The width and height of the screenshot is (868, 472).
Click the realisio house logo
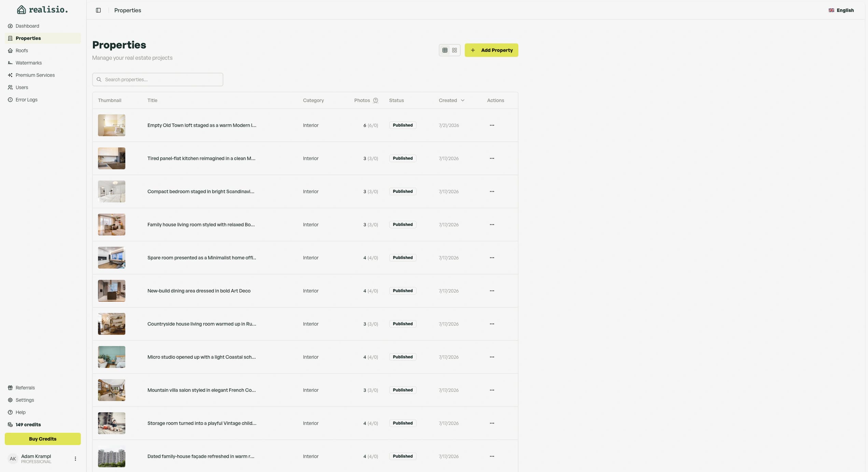coord(22,10)
